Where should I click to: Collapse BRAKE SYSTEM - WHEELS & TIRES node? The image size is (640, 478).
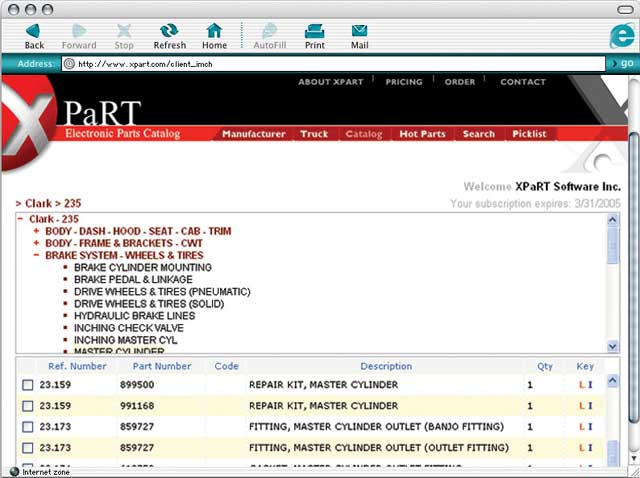(x=36, y=255)
